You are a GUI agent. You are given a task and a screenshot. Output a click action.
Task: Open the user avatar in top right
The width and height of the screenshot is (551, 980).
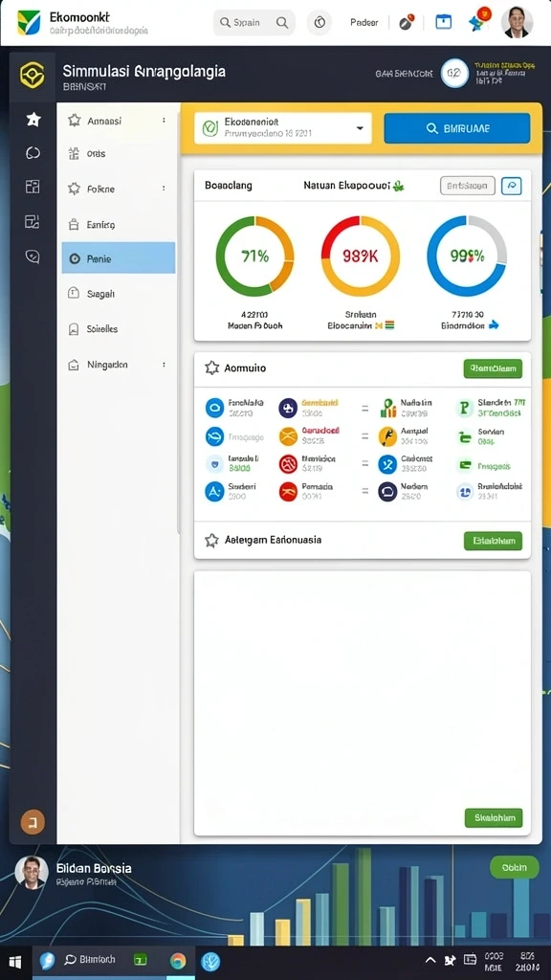pyautogui.click(x=517, y=23)
